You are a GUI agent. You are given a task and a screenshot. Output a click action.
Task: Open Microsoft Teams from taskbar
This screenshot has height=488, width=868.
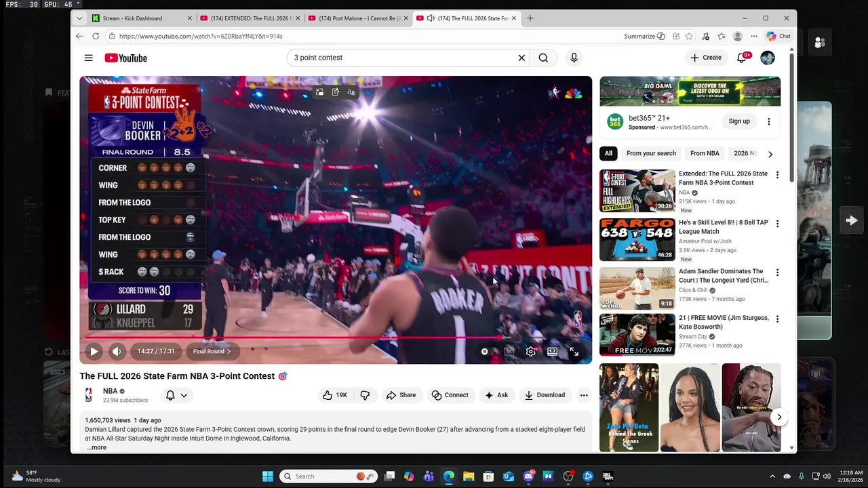coord(429,476)
